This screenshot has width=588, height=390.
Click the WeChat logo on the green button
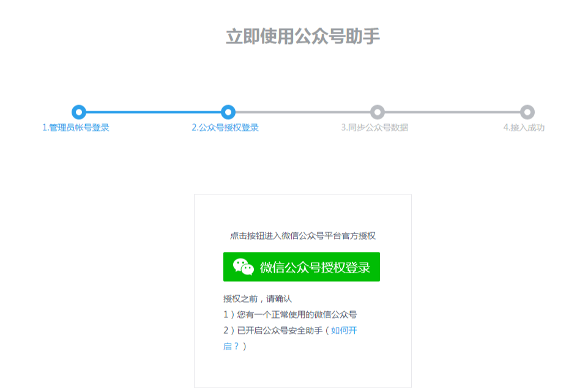point(243,267)
